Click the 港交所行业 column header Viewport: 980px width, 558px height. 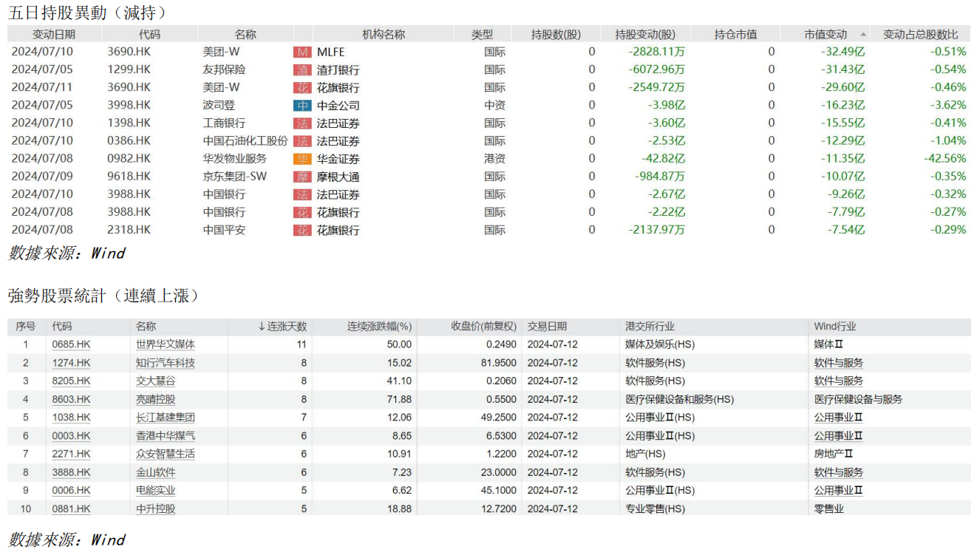(650, 326)
